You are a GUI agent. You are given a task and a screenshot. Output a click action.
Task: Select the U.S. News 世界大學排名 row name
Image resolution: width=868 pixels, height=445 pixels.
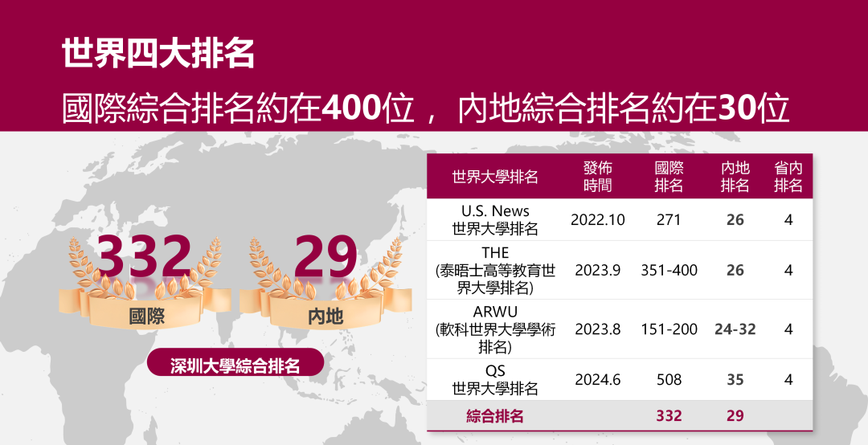[495, 220]
